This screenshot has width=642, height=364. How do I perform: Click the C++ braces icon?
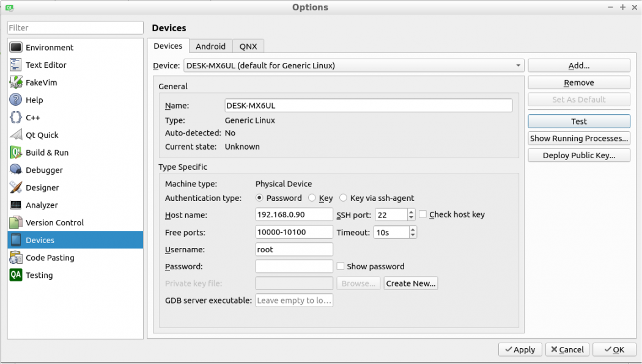[16, 117]
